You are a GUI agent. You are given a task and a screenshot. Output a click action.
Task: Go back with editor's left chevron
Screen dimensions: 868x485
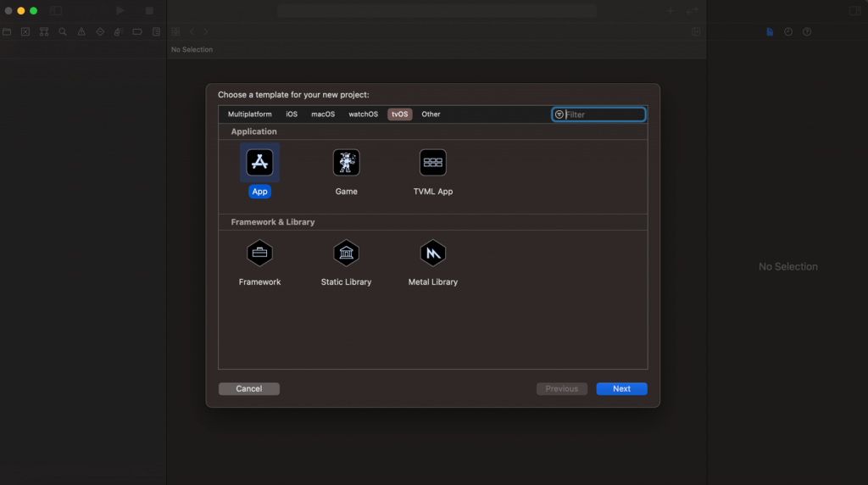[x=192, y=32]
